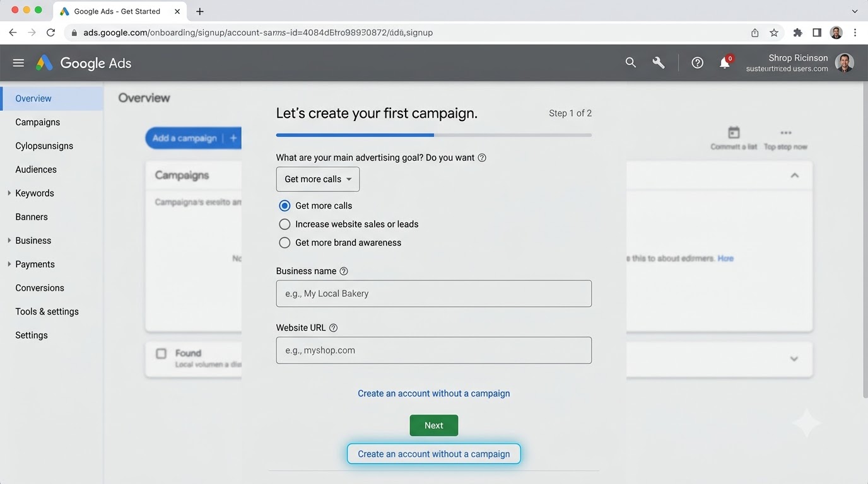The height and width of the screenshot is (484, 868).
Task: Click the Step 1 progress bar
Action: 434,135
